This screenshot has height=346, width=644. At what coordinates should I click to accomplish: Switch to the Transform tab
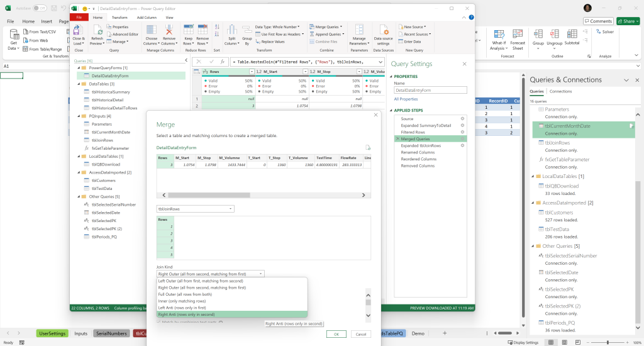click(119, 18)
